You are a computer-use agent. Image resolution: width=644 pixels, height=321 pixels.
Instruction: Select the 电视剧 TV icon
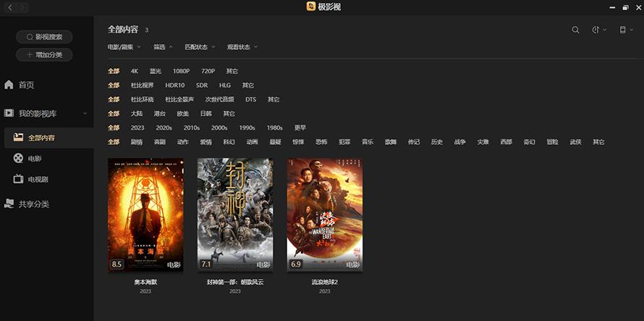[x=18, y=179]
